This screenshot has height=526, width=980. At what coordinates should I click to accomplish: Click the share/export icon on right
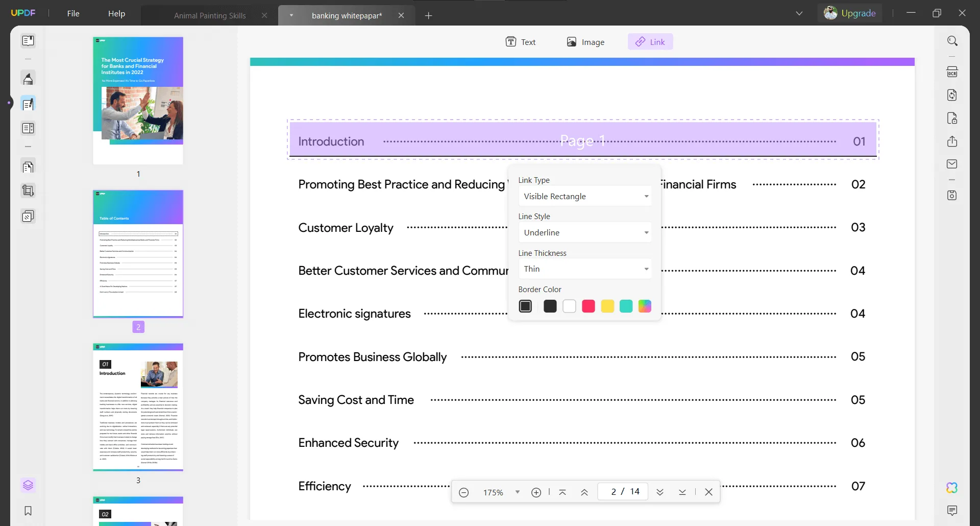point(952,141)
